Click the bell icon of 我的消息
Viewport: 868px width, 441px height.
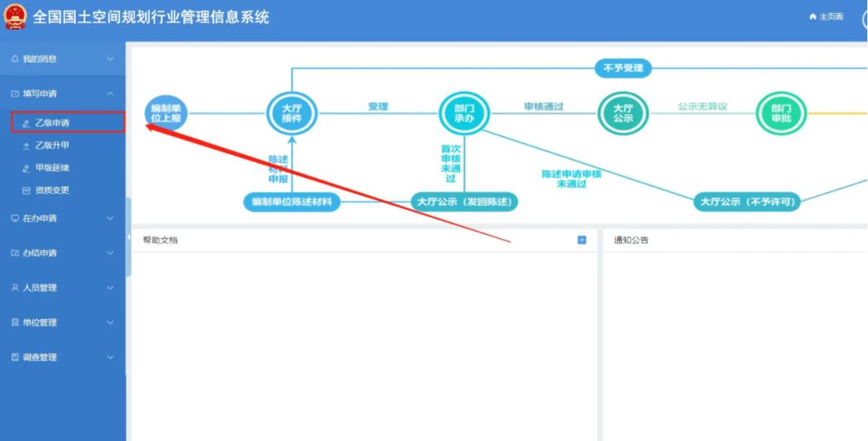pos(15,59)
